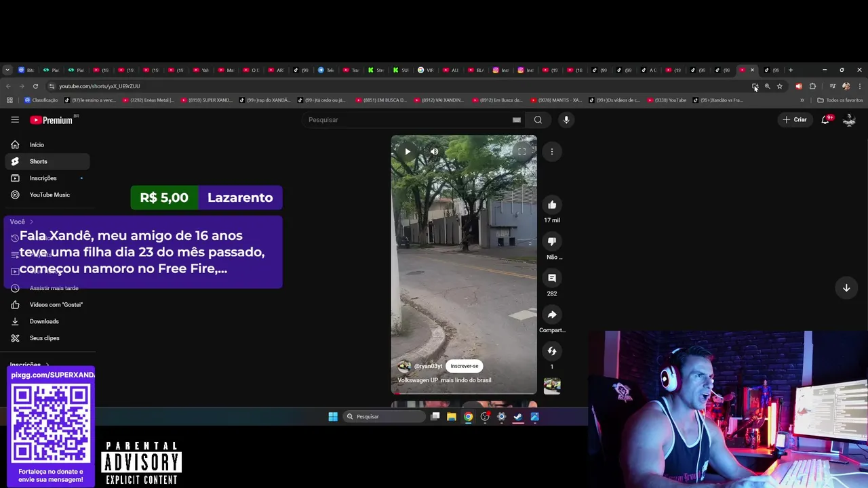The image size is (868, 488).
Task: Open the account avatar menu
Action: pyautogui.click(x=849, y=120)
